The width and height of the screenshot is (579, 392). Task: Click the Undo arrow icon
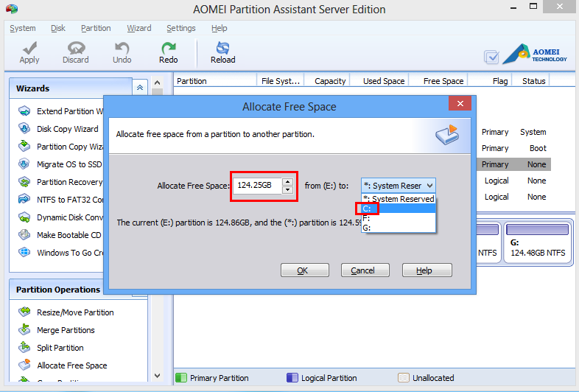pos(122,48)
